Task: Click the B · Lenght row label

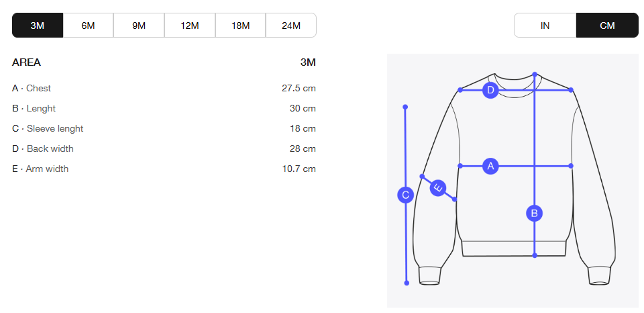Action: tap(34, 109)
